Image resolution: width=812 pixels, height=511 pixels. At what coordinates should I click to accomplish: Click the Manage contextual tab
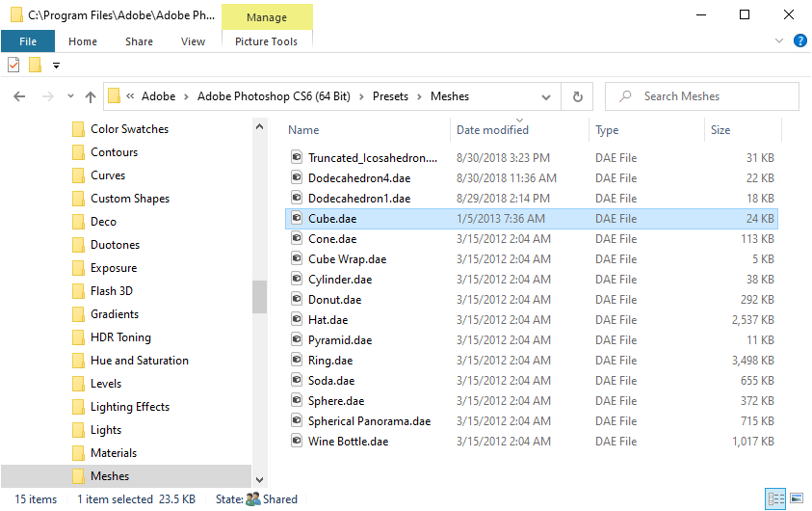click(x=267, y=17)
